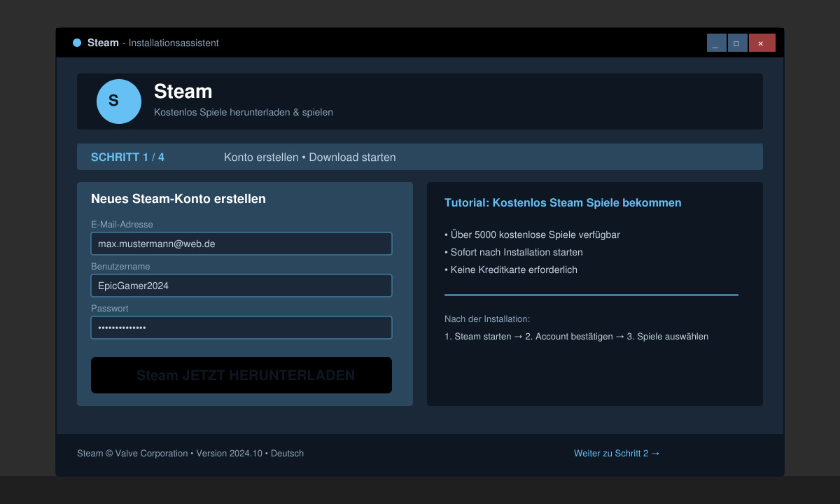Click the E-Mail-Adresse label

tap(122, 225)
